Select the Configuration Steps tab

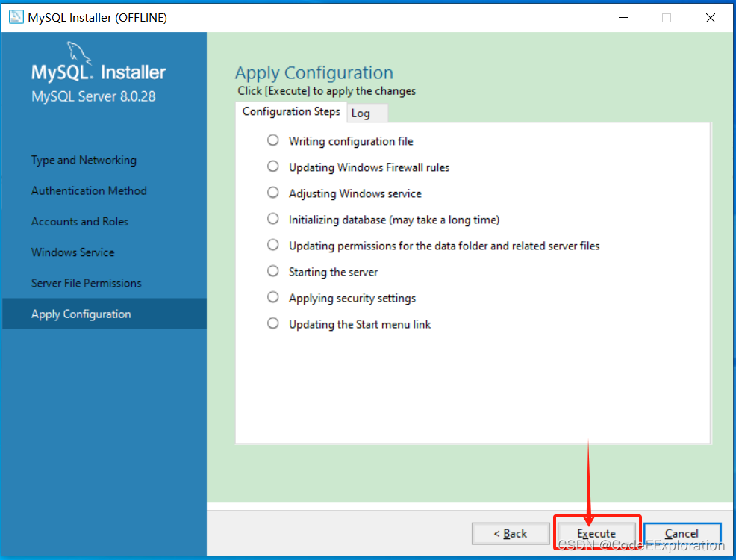coord(291,112)
